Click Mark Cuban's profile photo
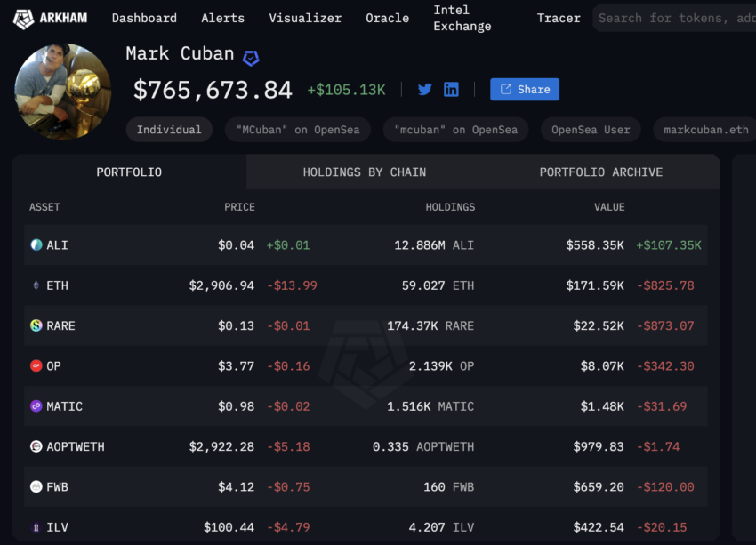Image resolution: width=756 pixels, height=545 pixels. tap(62, 92)
